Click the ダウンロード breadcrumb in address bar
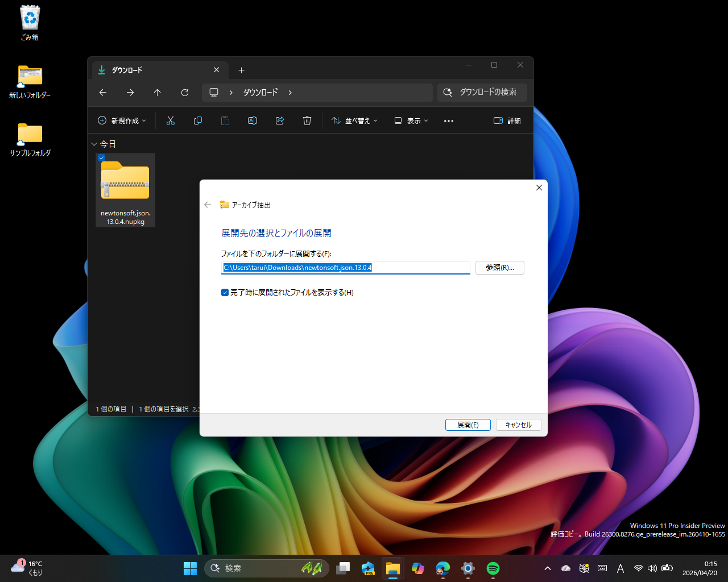The image size is (728, 582). coord(260,93)
